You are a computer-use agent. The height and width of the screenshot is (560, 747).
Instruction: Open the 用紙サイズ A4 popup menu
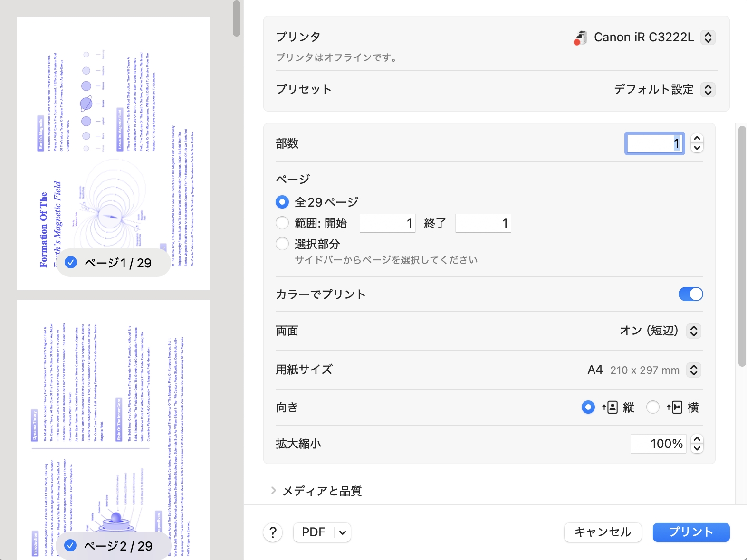[694, 370]
